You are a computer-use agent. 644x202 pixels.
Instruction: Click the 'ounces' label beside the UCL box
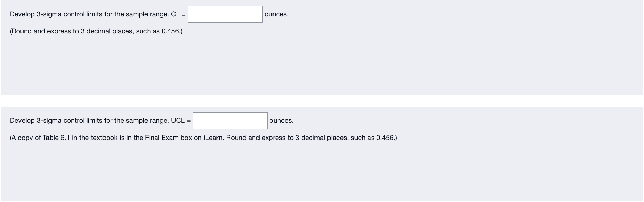click(280, 121)
